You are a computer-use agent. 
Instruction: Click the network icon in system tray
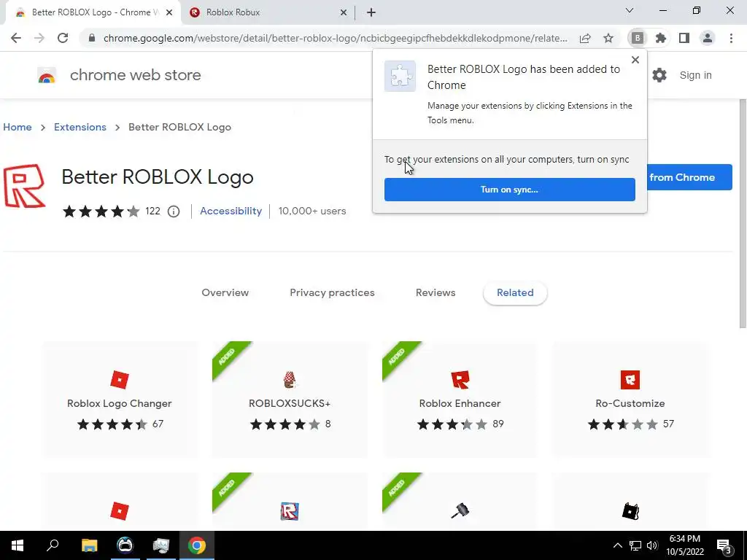[635, 545]
